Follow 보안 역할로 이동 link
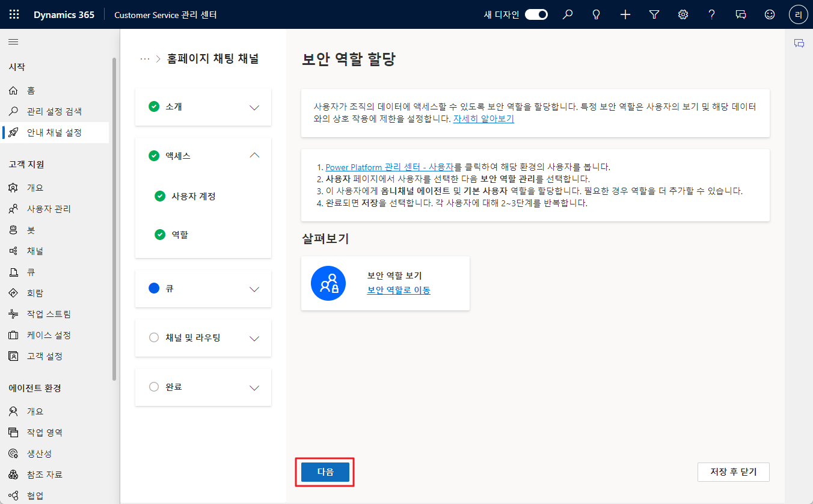 point(399,290)
